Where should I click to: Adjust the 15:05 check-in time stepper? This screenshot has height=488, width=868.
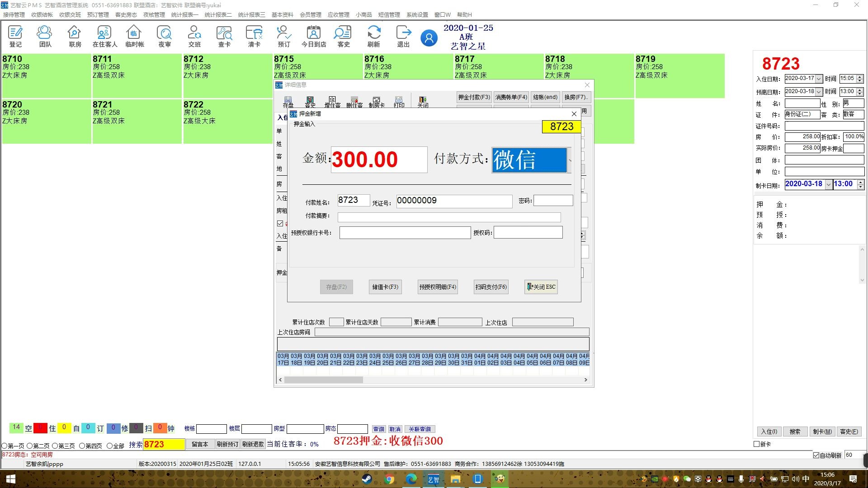click(860, 79)
